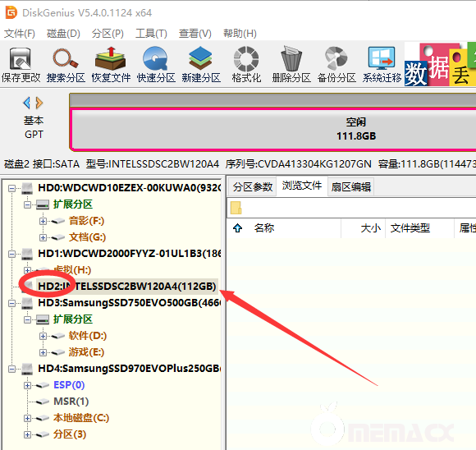Launch the 恢复文件 file recovery tool
The image size is (476, 450).
[x=111, y=65]
